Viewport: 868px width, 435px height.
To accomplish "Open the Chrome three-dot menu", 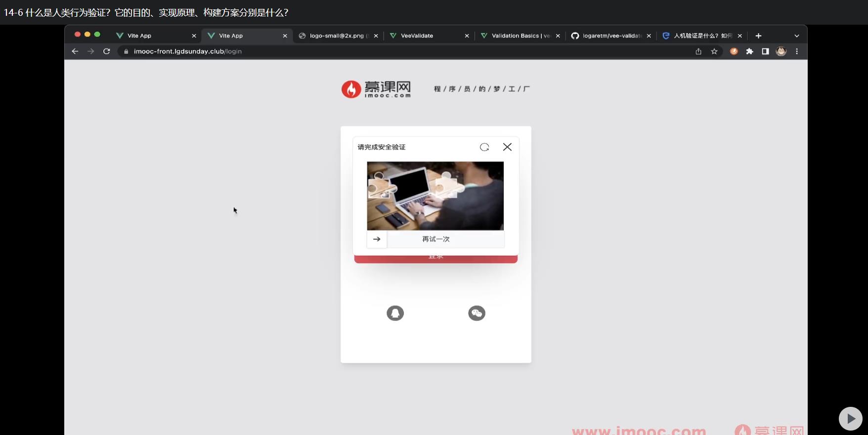I will click(x=797, y=51).
